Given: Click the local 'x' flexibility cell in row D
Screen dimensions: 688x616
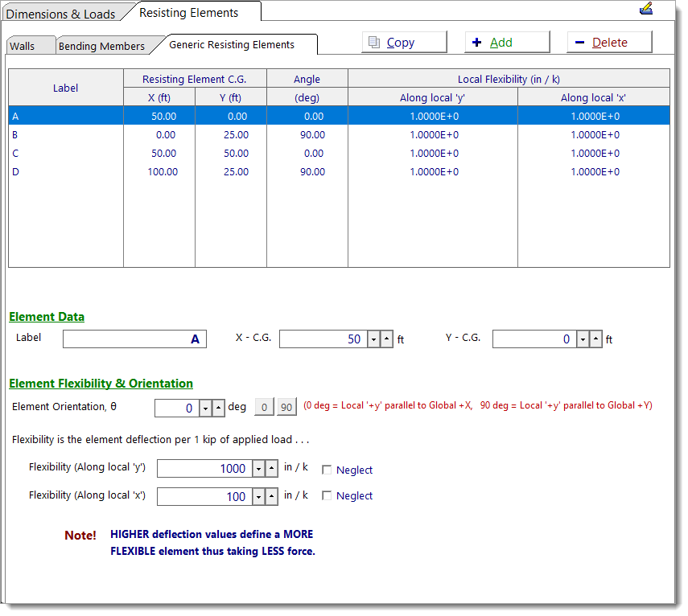Looking at the screenshot, I should pyautogui.click(x=595, y=172).
